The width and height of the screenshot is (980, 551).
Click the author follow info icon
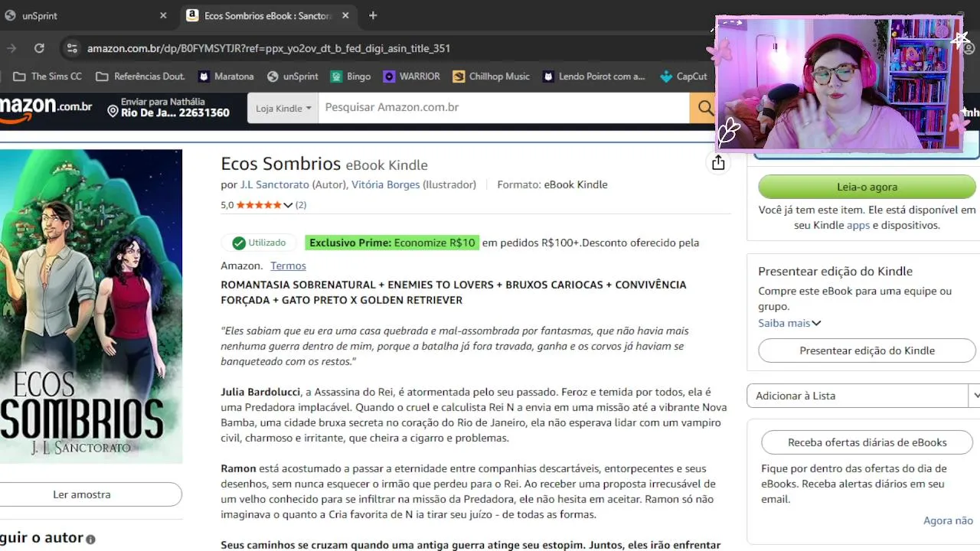pyautogui.click(x=90, y=540)
